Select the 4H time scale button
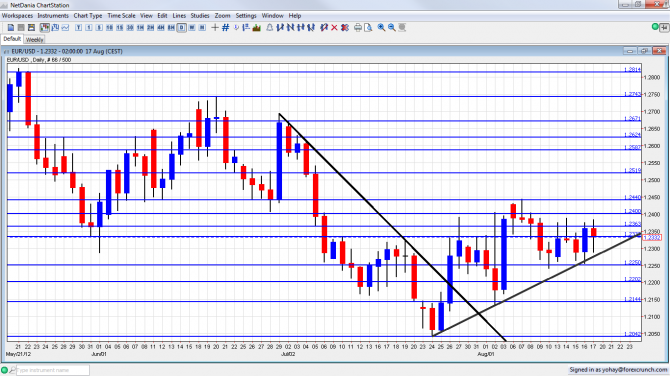This screenshot has width=670, height=376. pyautogui.click(x=161, y=27)
